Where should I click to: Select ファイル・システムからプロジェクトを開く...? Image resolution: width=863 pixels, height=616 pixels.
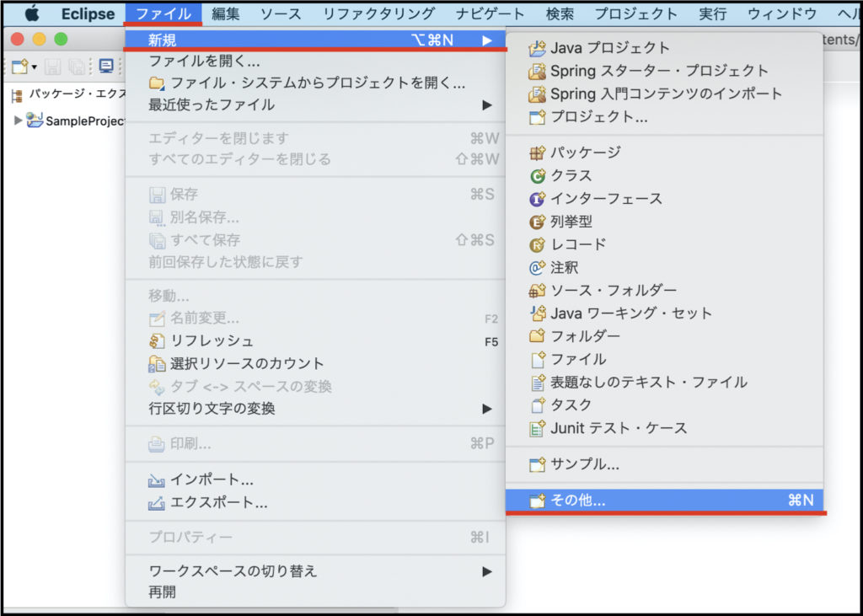315,83
